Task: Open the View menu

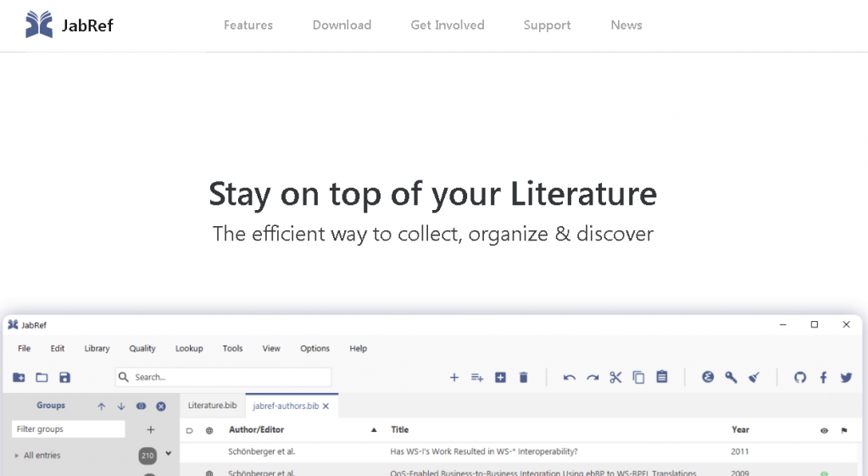Action: coord(271,348)
